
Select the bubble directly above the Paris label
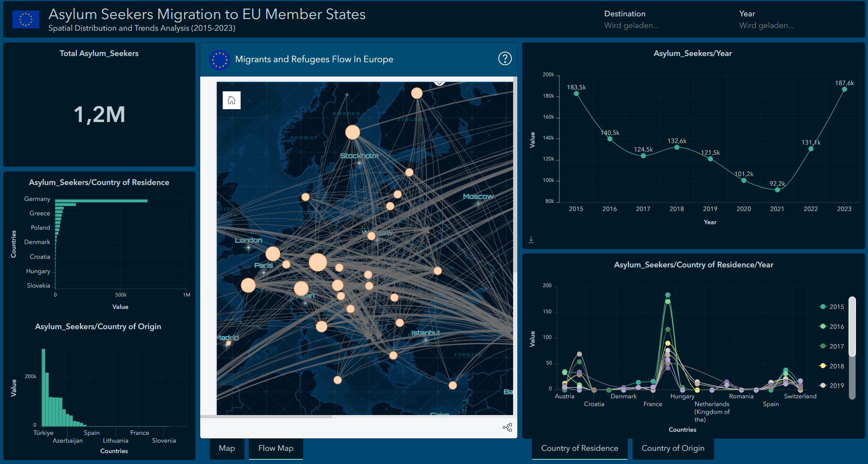click(273, 254)
